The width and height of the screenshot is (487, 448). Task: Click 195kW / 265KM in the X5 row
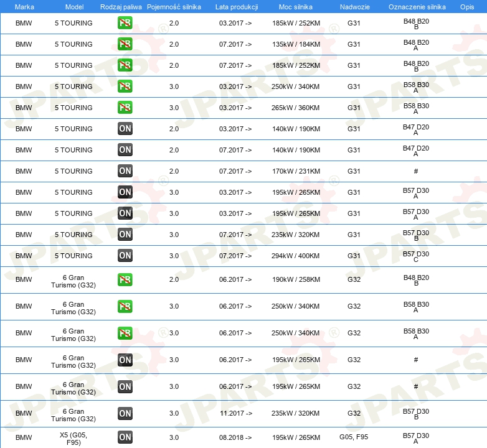pyautogui.click(x=296, y=437)
